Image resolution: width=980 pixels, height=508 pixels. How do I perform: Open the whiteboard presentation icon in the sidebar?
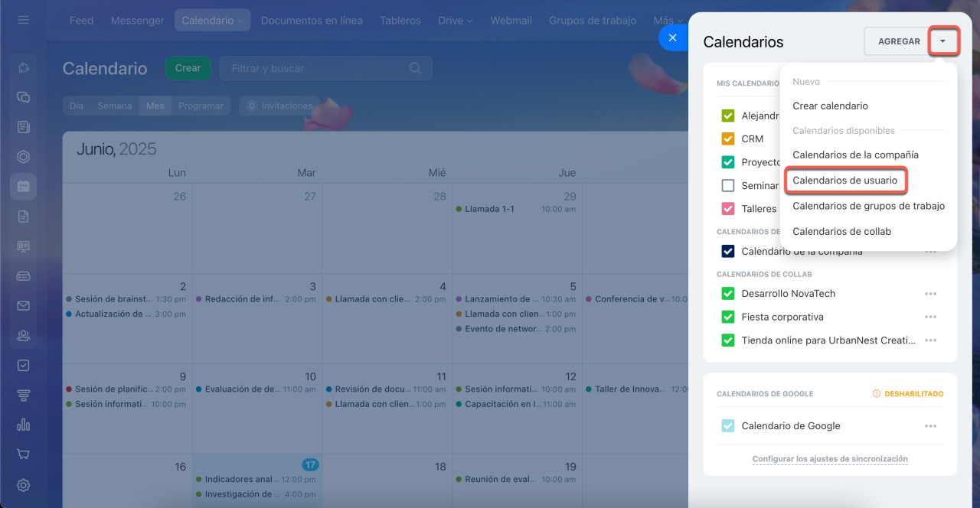(23, 246)
